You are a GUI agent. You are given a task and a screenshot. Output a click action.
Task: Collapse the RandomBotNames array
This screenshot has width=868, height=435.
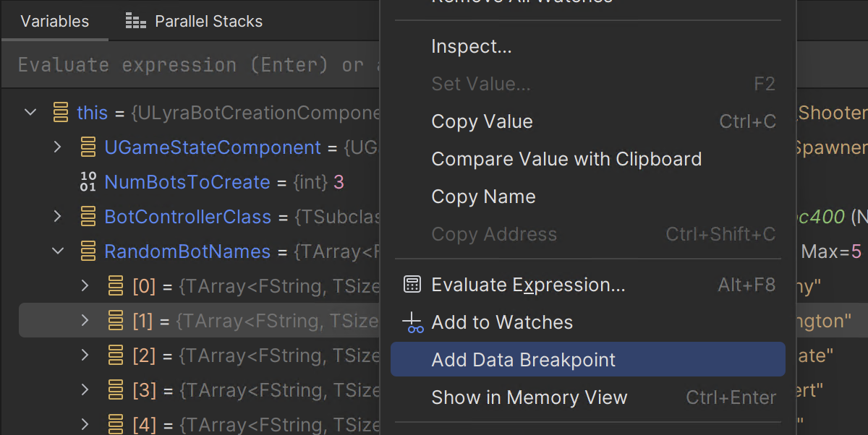(x=58, y=251)
